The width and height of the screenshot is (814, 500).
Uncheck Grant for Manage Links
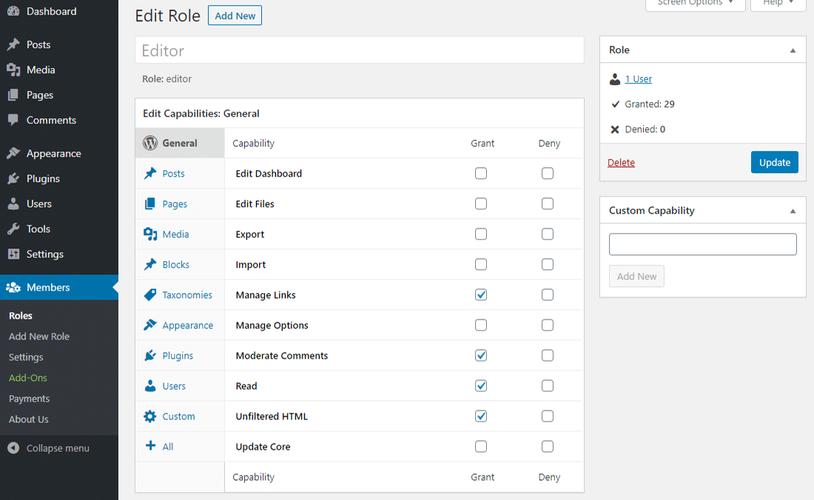tap(481, 295)
